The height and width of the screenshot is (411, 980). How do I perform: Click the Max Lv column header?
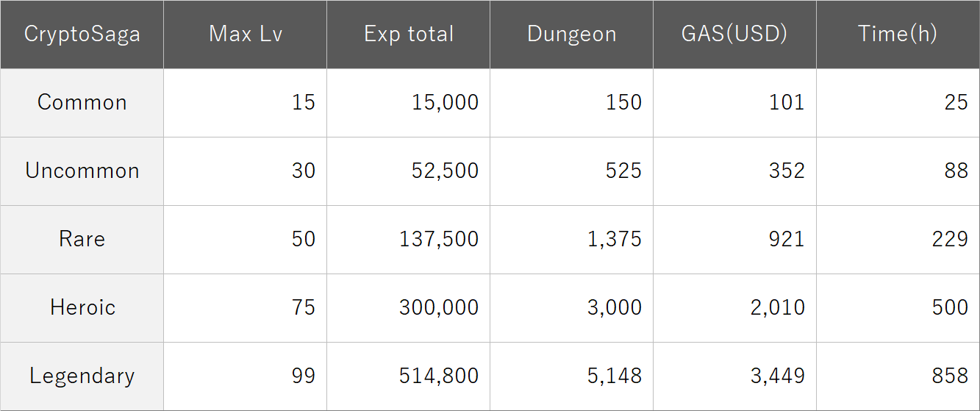click(245, 35)
